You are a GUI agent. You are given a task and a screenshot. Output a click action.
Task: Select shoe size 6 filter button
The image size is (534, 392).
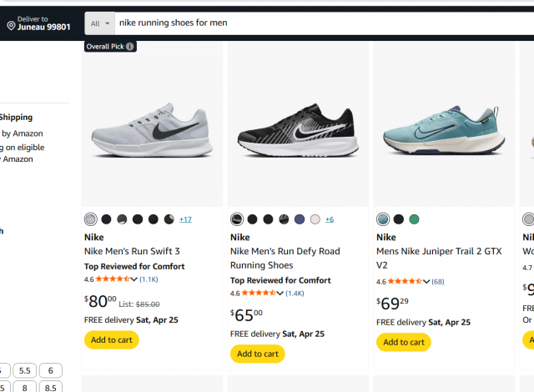coord(50,371)
